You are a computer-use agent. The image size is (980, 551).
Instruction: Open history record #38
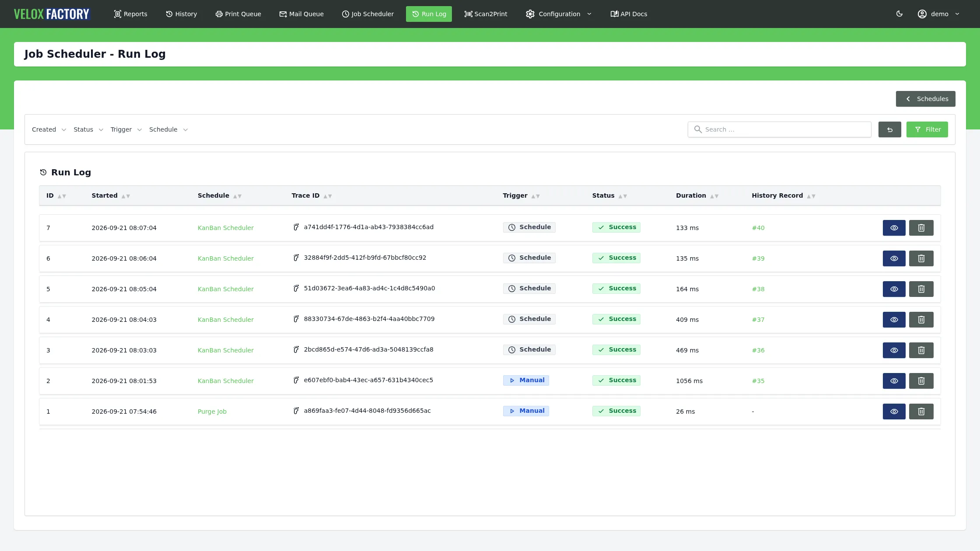(x=758, y=289)
